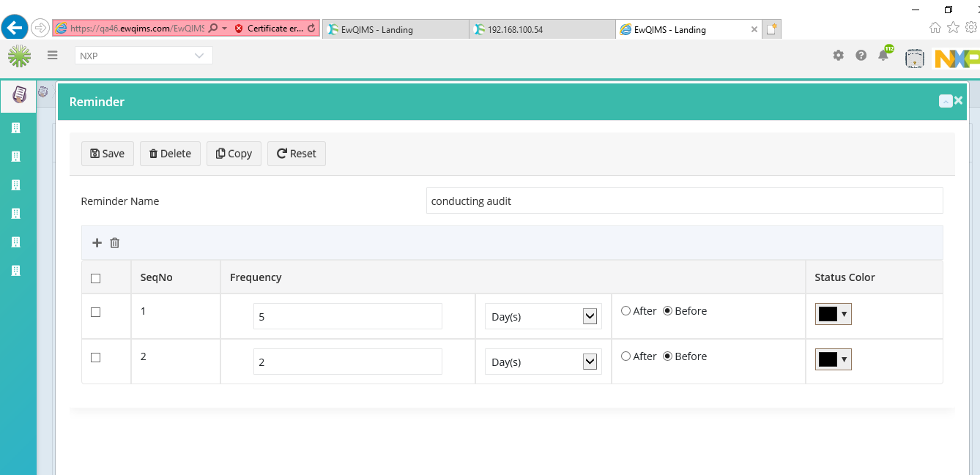Click the user profile picture
The image size is (980, 475).
pyautogui.click(x=915, y=59)
